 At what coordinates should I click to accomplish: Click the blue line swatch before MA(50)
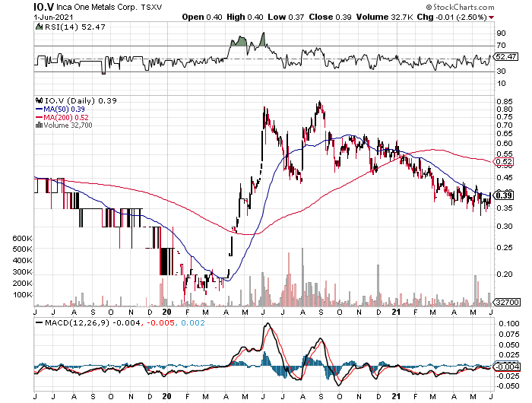click(39, 109)
